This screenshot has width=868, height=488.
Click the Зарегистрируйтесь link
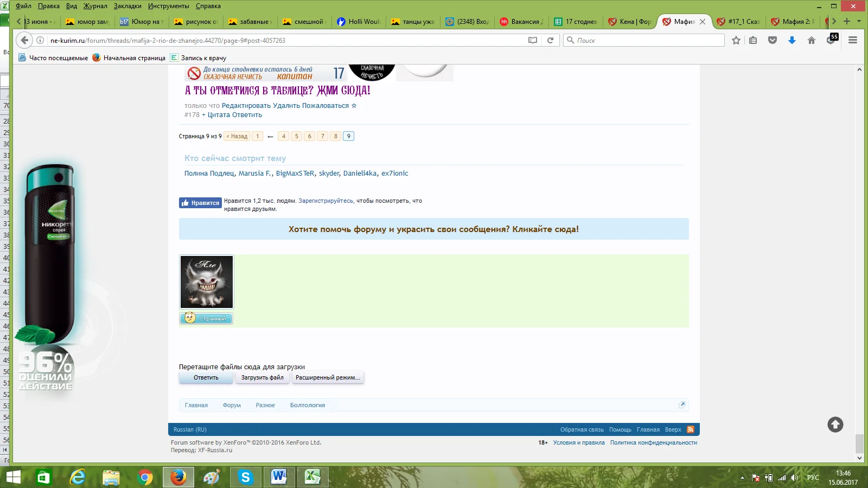pyautogui.click(x=325, y=201)
